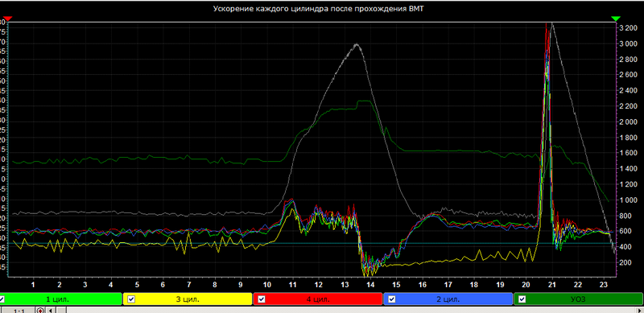Screen dimensions: 644x313
Task: Click the scrollbar left arrow
Action: pos(50,311)
